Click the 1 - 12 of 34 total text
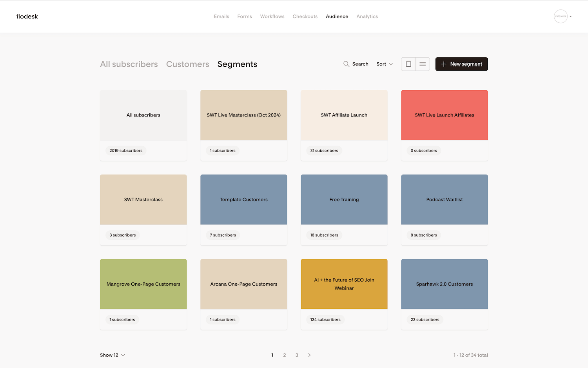The height and width of the screenshot is (368, 588). pos(471,355)
